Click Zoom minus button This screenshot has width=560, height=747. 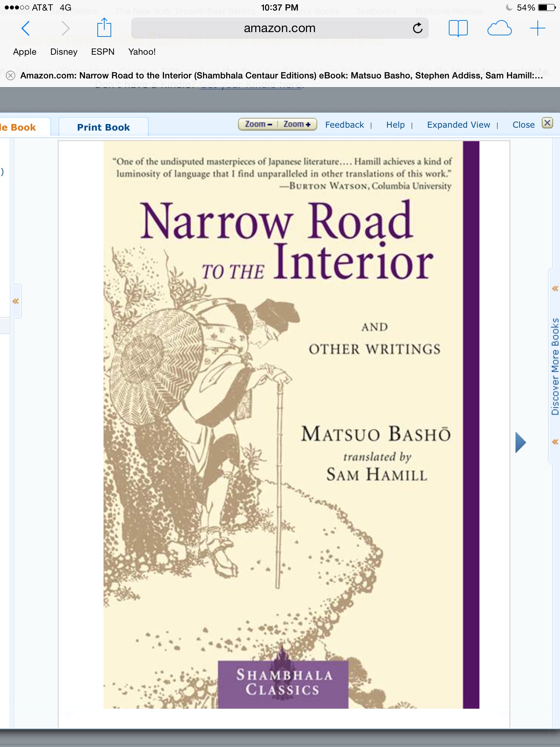coord(258,124)
